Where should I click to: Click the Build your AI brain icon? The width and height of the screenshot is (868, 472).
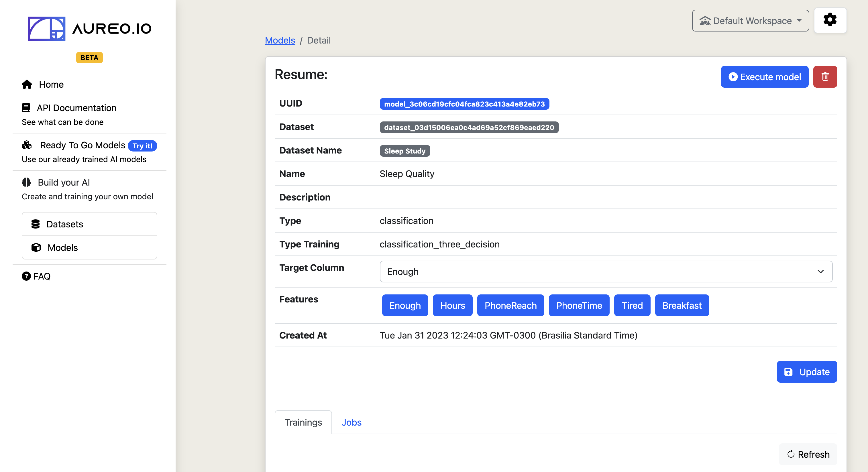click(x=26, y=182)
